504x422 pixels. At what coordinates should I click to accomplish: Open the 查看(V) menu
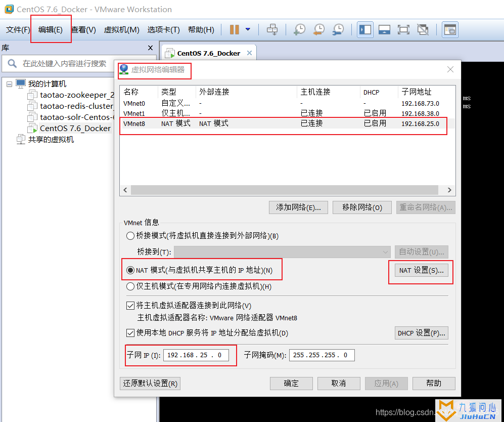(83, 29)
